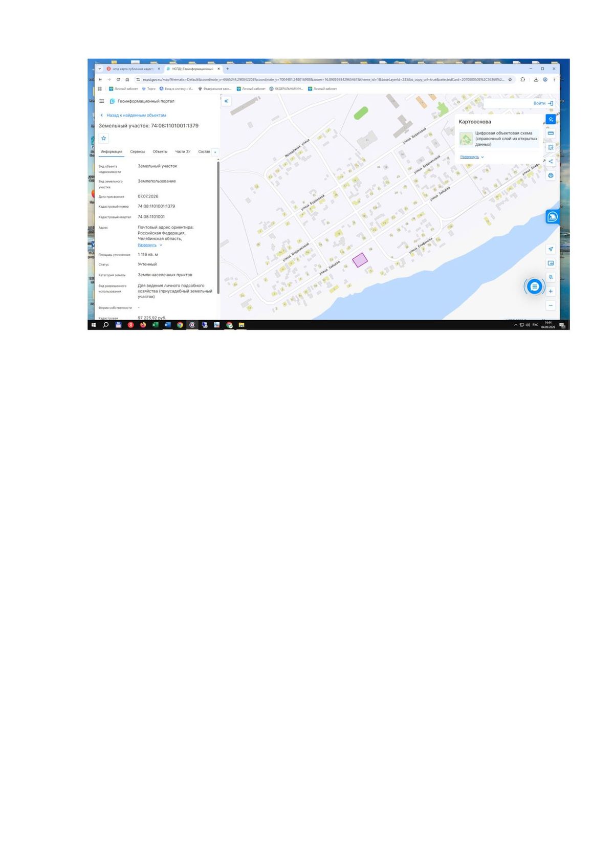Click cadastral quarter 74:08:1101001 value
Screen dimensions: 614x868
(151, 217)
